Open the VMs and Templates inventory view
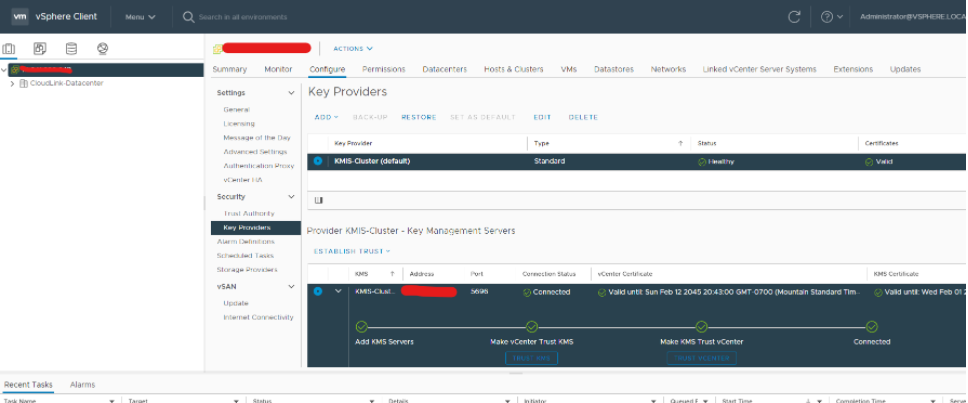 tap(40, 49)
